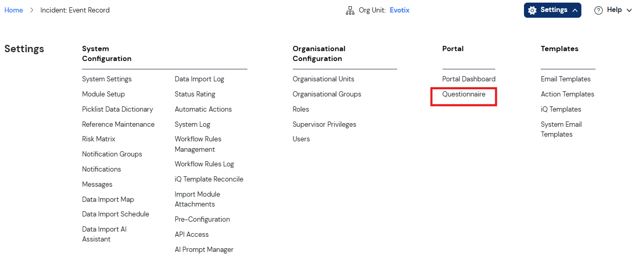Open the Evotix org unit link
Image resolution: width=644 pixels, height=254 pixels.
point(400,10)
